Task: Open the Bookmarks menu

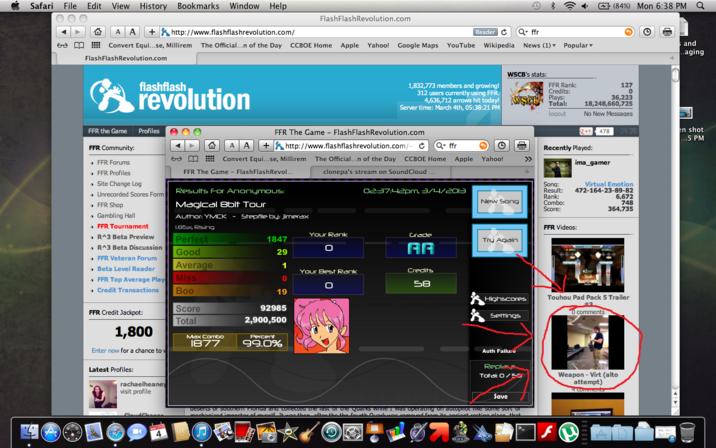Action: [198, 6]
